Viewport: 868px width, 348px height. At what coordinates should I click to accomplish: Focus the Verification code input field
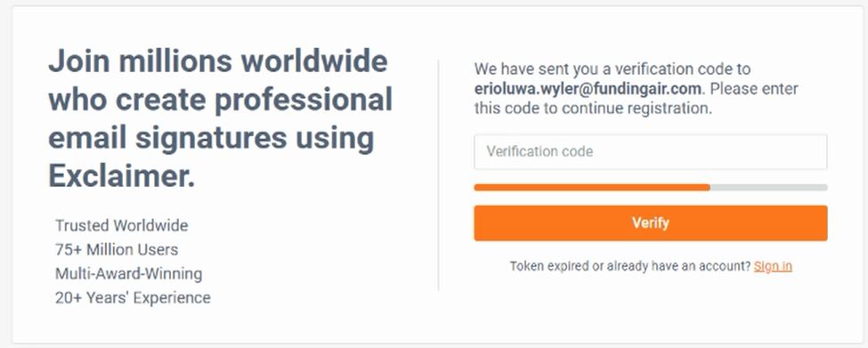651,151
